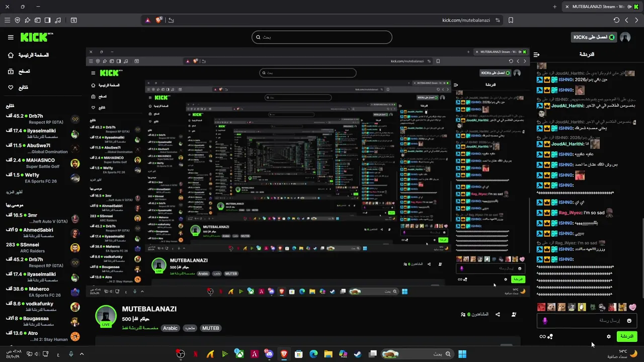Insert the pink heart emote from emote row
This screenshot has width=644, height=362.
click(632, 307)
